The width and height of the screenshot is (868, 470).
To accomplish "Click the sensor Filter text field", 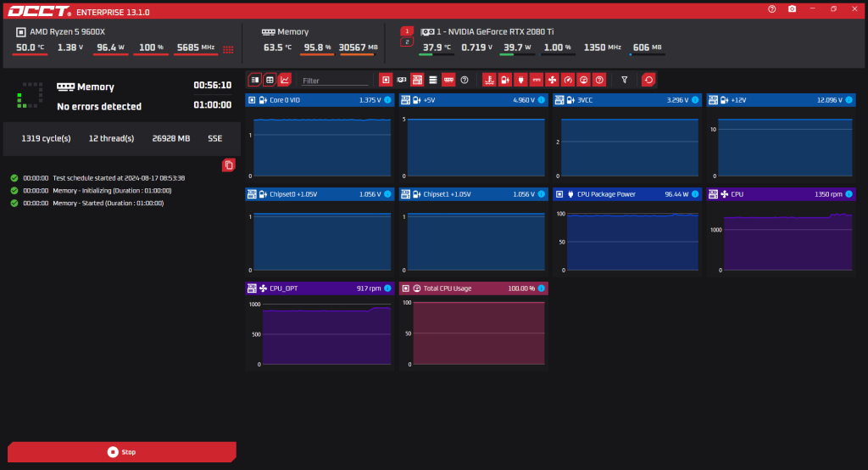I will (x=335, y=81).
